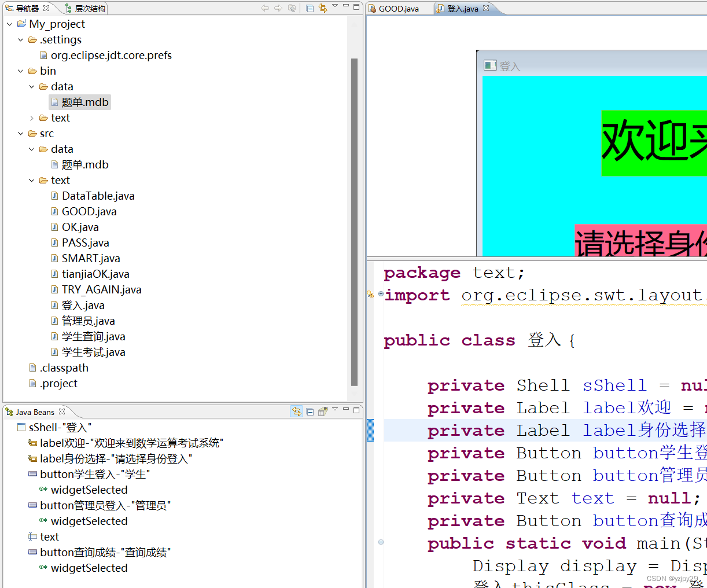The height and width of the screenshot is (588, 707).
Task: Click the Java class icon next to GOOD.java
Action: point(54,211)
